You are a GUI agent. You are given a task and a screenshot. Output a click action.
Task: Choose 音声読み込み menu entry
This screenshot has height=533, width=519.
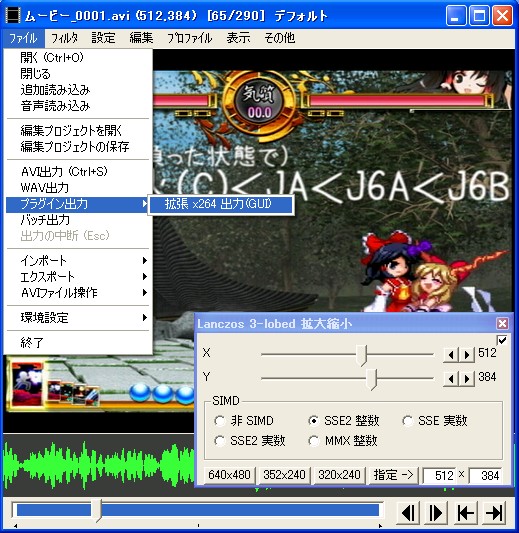77,106
